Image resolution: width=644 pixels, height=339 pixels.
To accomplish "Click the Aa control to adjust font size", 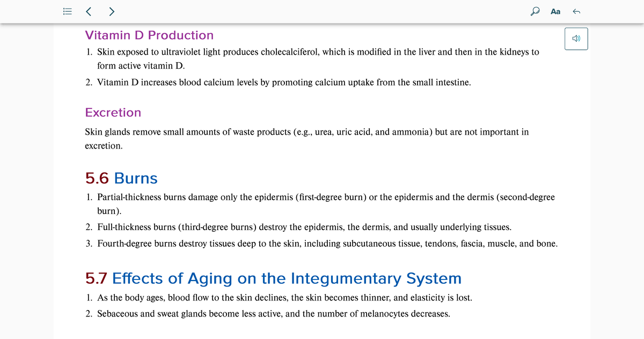I will pyautogui.click(x=555, y=11).
